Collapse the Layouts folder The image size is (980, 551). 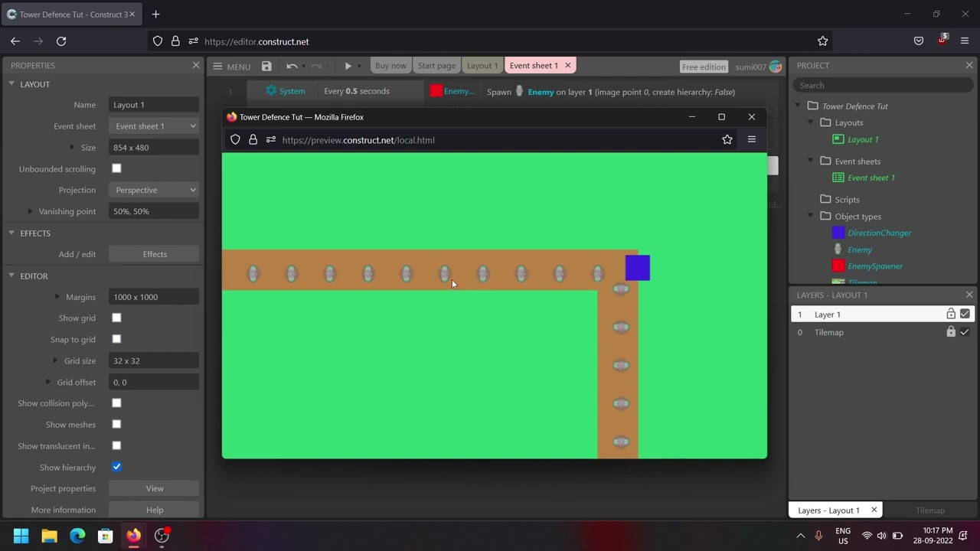[x=811, y=122]
